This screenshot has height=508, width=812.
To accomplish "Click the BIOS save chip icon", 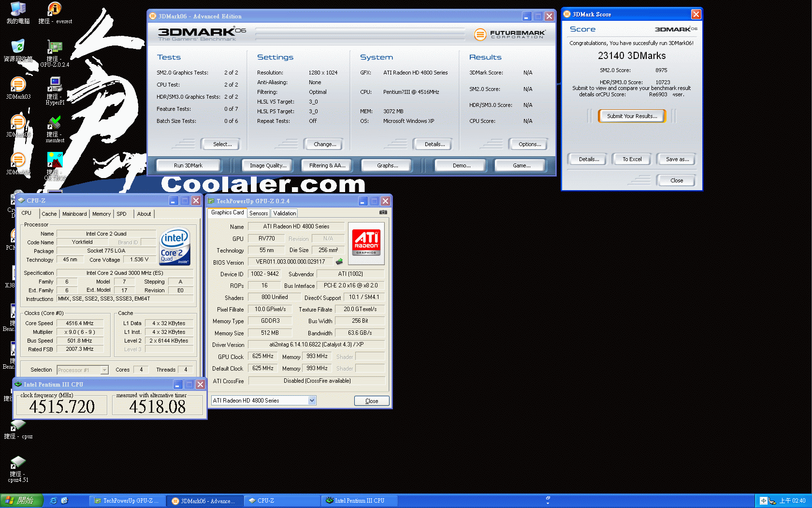I will coord(339,262).
